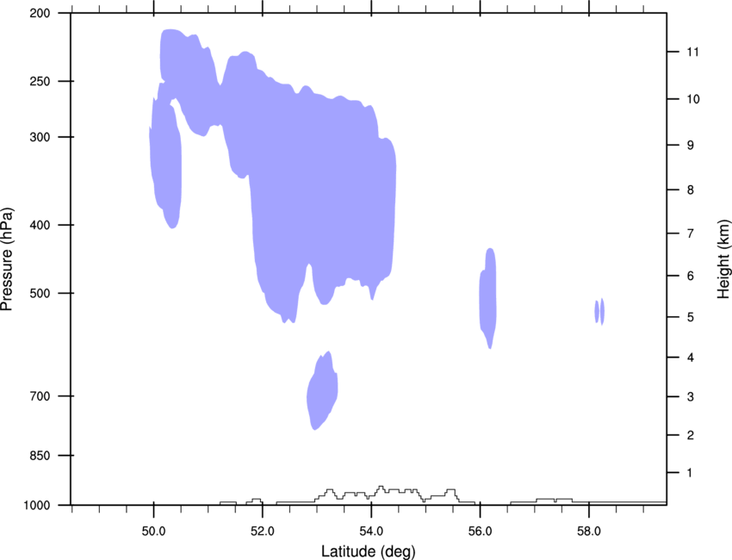Click the 250 pressure tick label

pyautogui.click(x=40, y=81)
